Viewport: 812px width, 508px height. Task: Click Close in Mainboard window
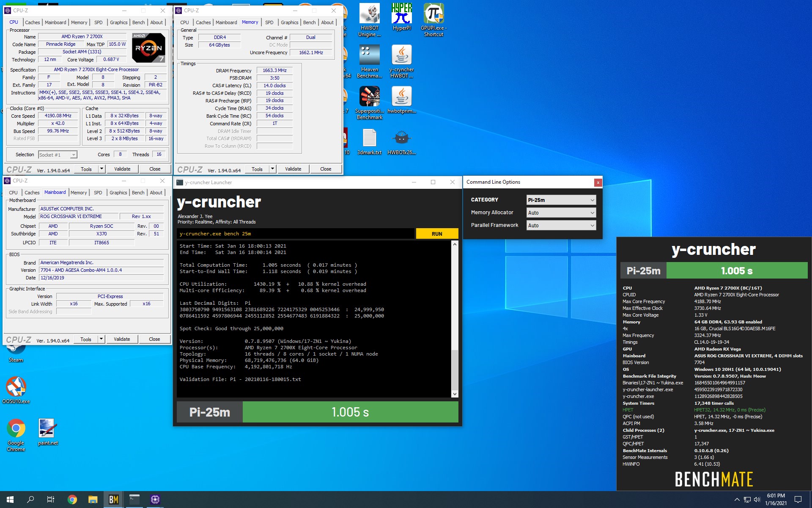154,339
